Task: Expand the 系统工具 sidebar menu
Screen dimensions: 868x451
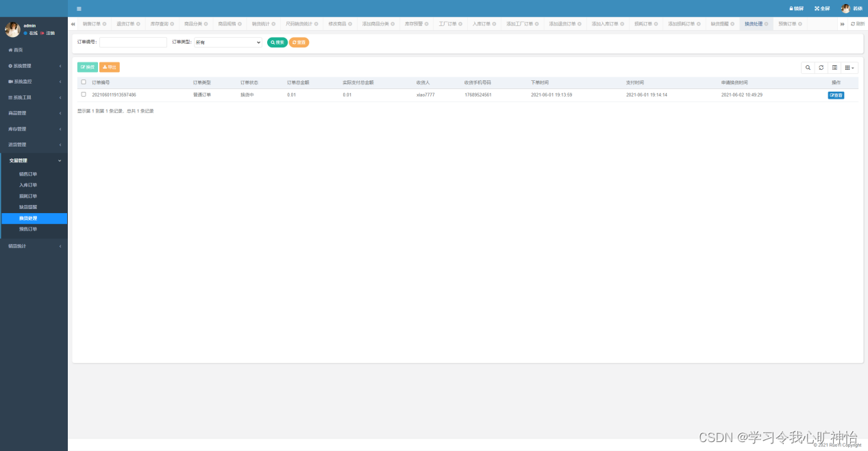Action: [34, 97]
